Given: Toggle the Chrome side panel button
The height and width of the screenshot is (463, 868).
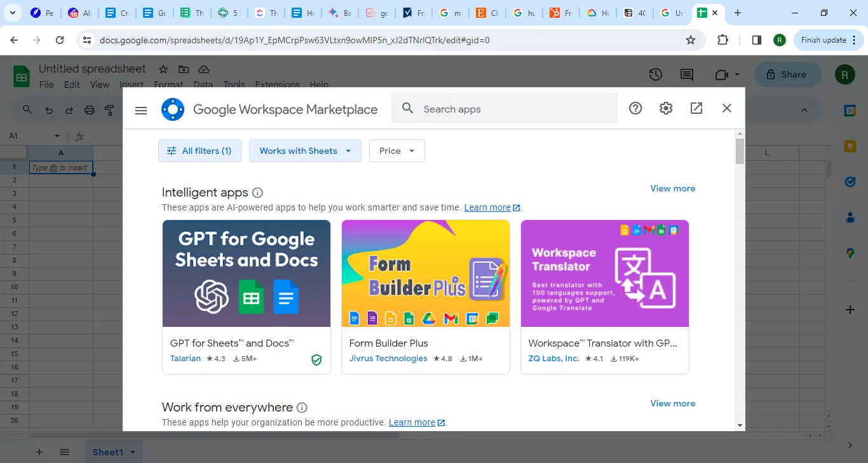Looking at the screenshot, I should (756, 40).
